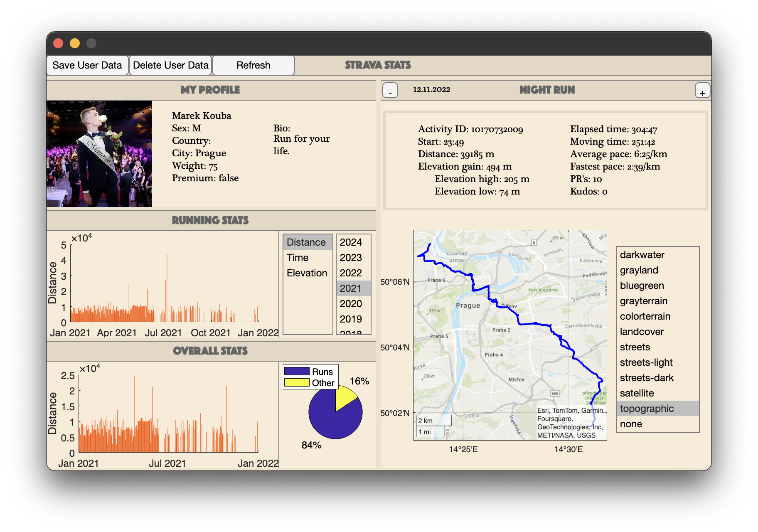Viewport: 758px width, 532px height.
Task: Click the red close window button
Action: 58,43
